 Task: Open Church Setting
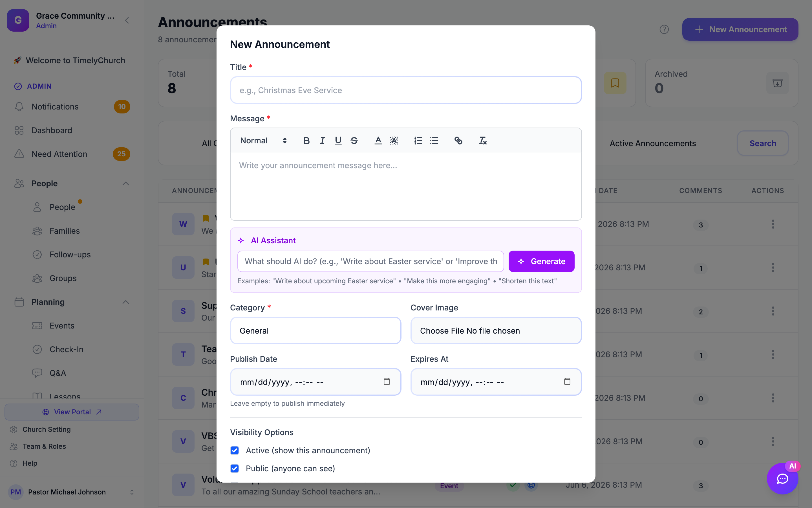(x=46, y=429)
